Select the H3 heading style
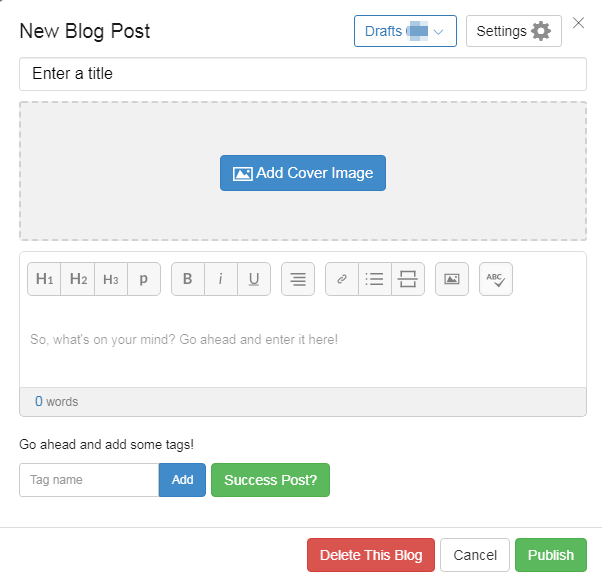 tap(111, 279)
